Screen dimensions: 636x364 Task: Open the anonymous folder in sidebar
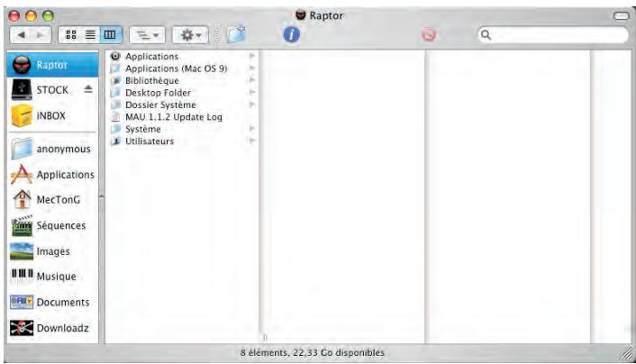coord(52,149)
